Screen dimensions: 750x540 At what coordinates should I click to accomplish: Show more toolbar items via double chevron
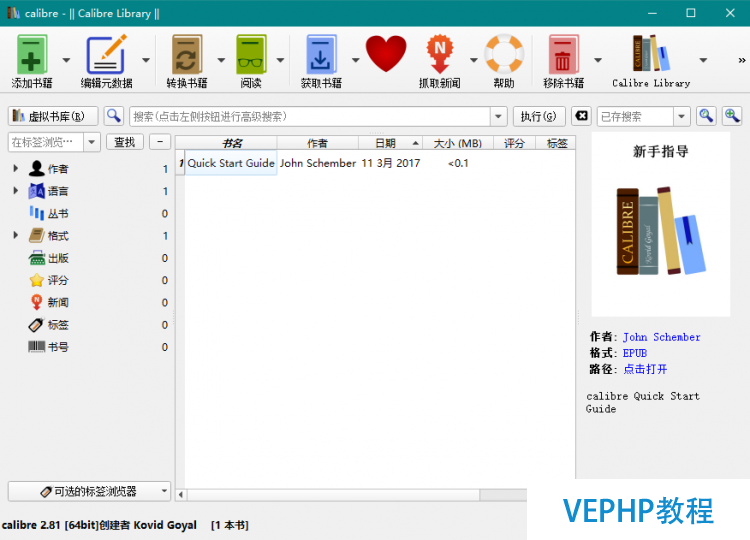click(741, 60)
